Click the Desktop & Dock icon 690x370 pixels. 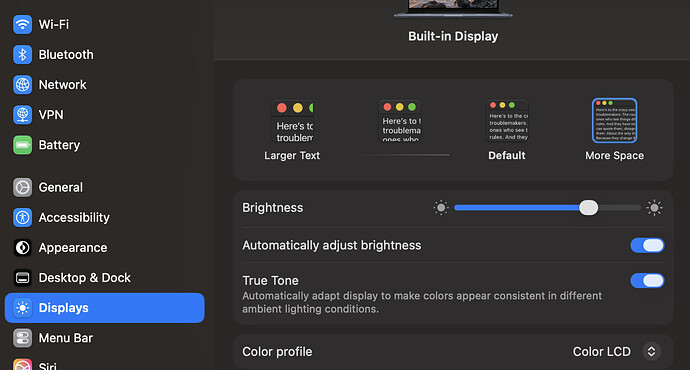[x=22, y=278]
